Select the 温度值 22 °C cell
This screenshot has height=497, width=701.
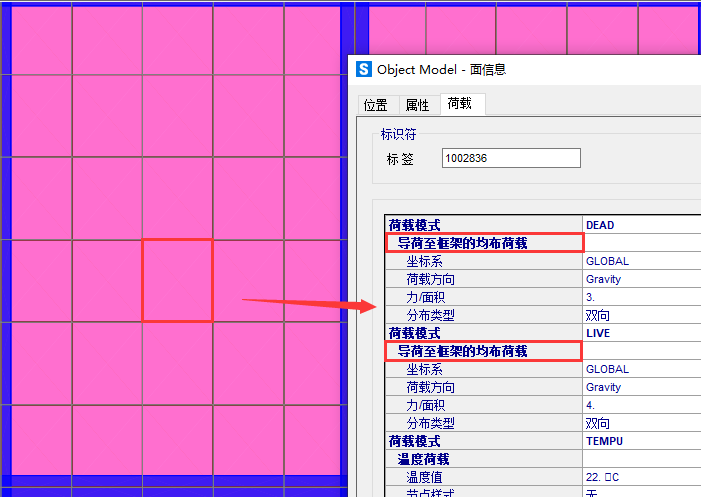pyautogui.click(x=640, y=477)
